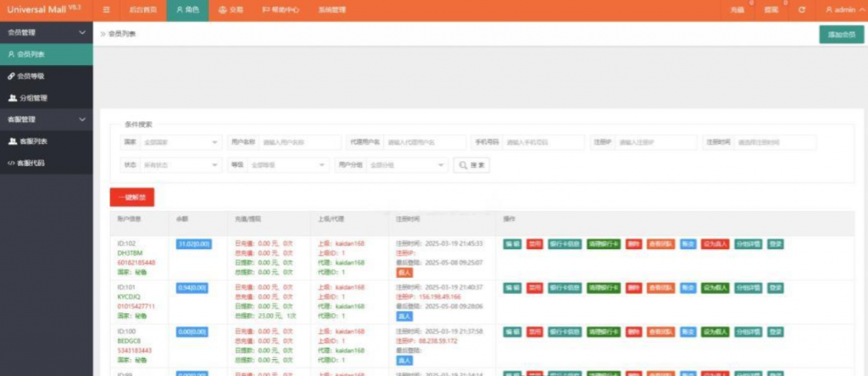Click 编辑 for user ID:100
This screenshot has width=868, height=376.
click(x=512, y=332)
